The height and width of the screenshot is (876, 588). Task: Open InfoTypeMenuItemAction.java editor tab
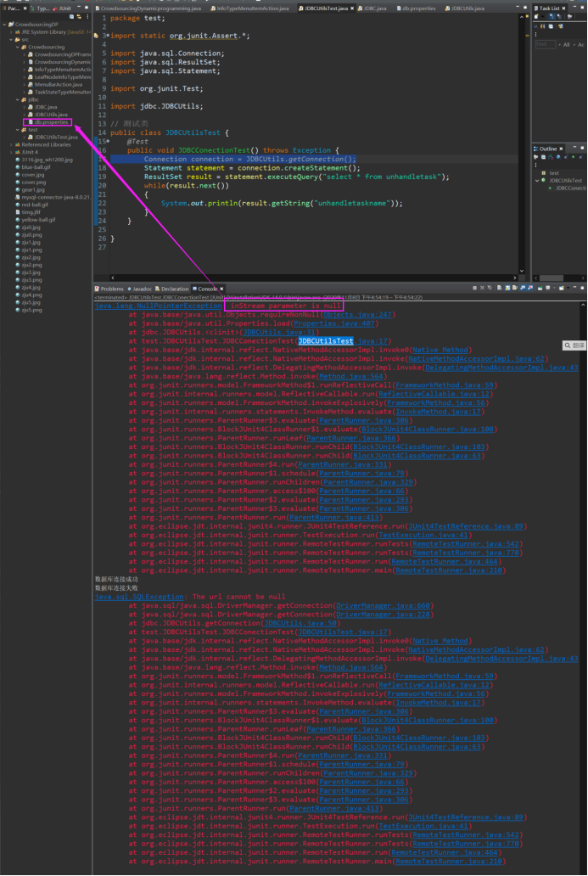click(x=250, y=8)
